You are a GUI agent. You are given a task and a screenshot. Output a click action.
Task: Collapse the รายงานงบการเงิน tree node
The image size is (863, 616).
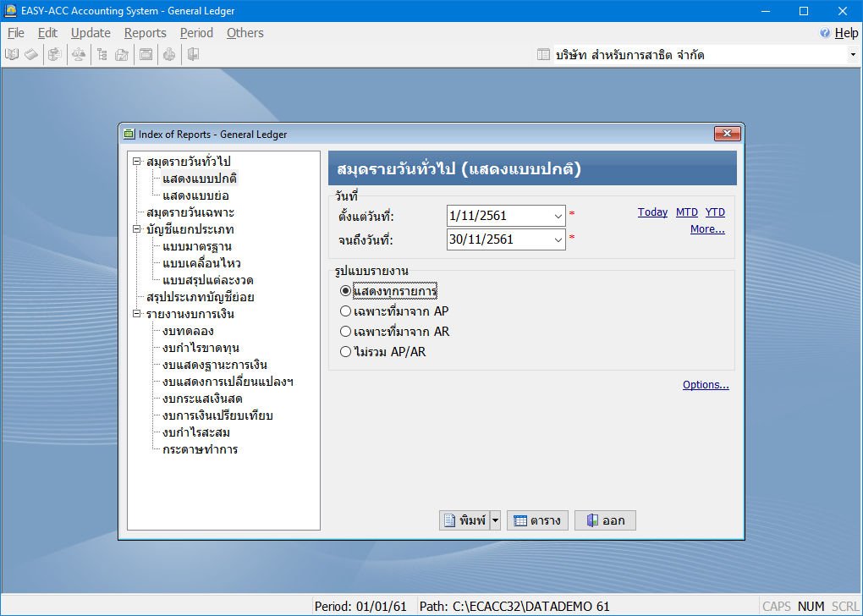point(136,314)
